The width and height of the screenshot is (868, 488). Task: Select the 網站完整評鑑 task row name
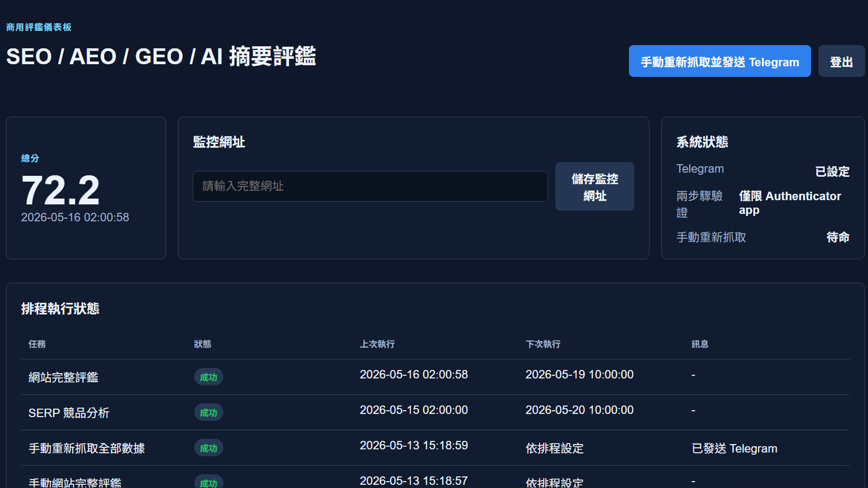click(63, 377)
